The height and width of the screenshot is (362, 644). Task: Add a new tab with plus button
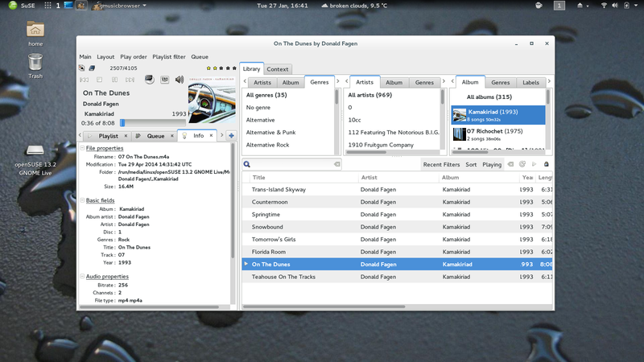click(232, 135)
